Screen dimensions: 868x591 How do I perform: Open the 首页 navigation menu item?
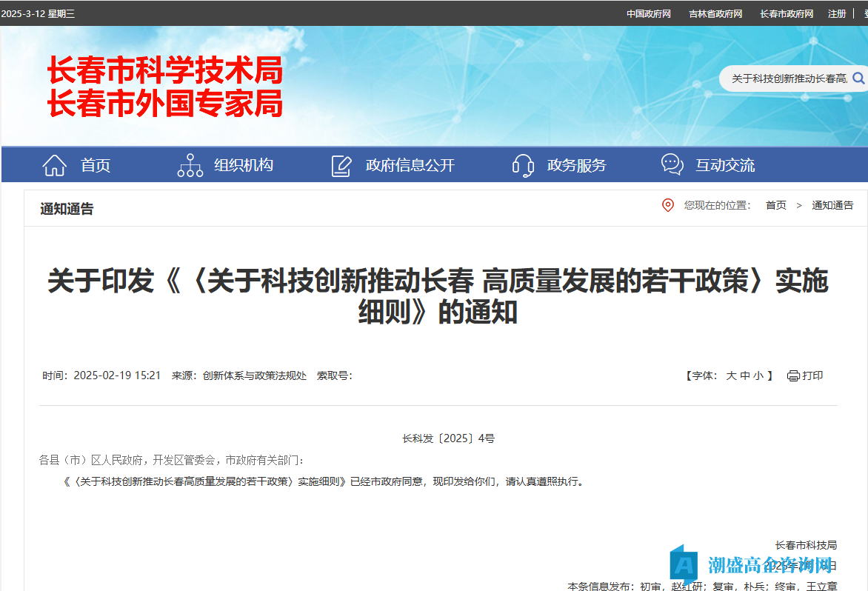coord(96,165)
